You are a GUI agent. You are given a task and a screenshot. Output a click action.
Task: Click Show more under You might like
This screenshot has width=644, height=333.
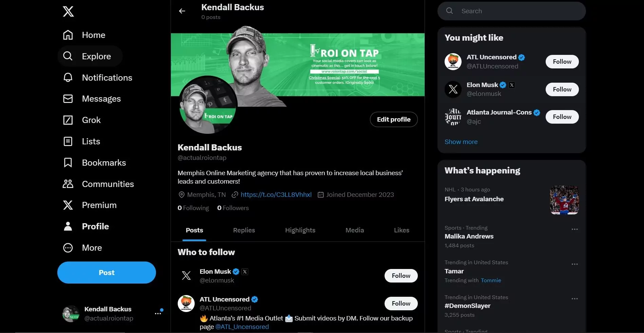461,142
